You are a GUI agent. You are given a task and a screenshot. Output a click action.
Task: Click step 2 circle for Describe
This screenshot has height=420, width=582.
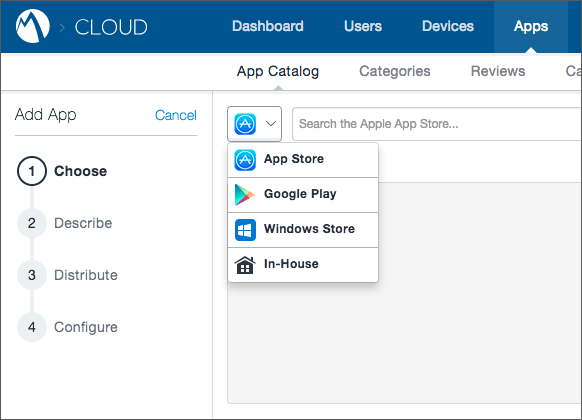(32, 223)
